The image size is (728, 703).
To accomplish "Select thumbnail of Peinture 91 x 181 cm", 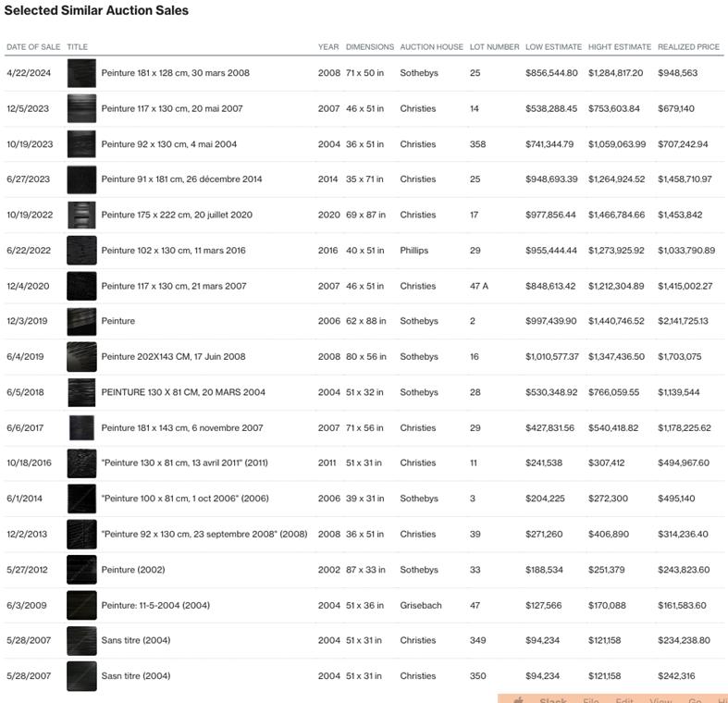I will coord(81,179).
